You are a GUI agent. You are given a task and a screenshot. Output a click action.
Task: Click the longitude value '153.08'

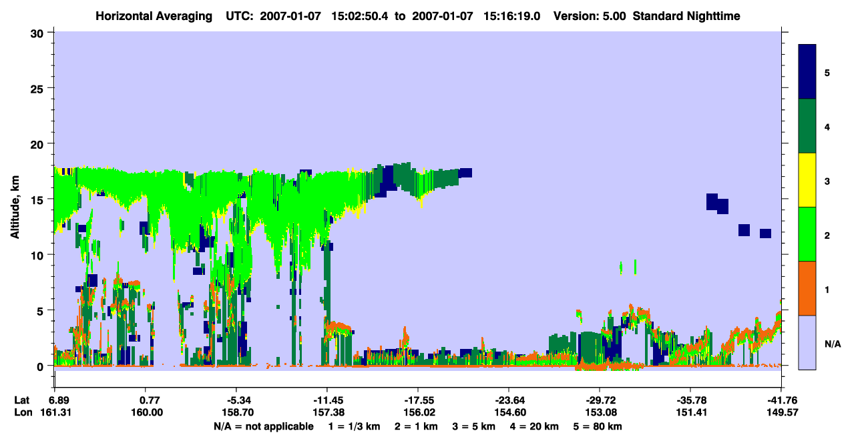pyautogui.click(x=600, y=412)
